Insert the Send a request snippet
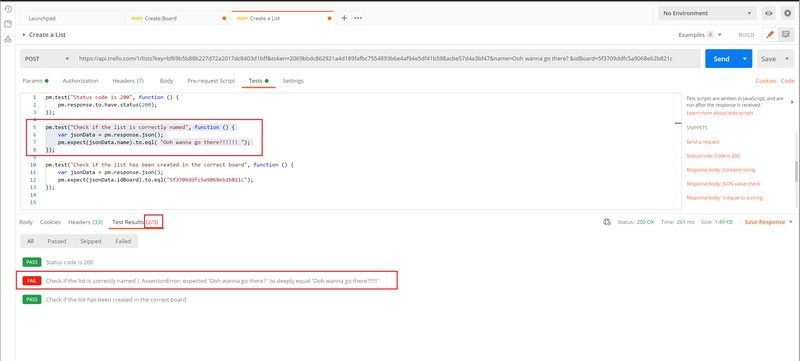This screenshot has height=361, width=800. (x=703, y=142)
